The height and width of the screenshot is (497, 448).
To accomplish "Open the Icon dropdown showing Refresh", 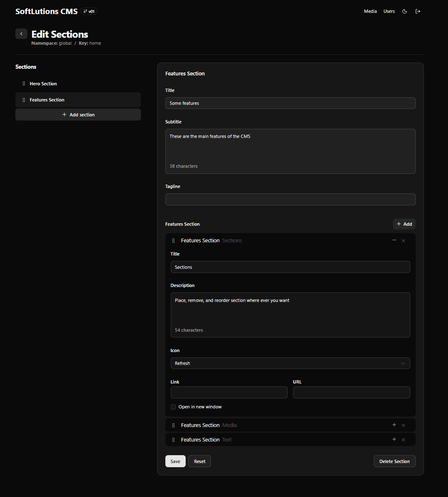I will 290,363.
